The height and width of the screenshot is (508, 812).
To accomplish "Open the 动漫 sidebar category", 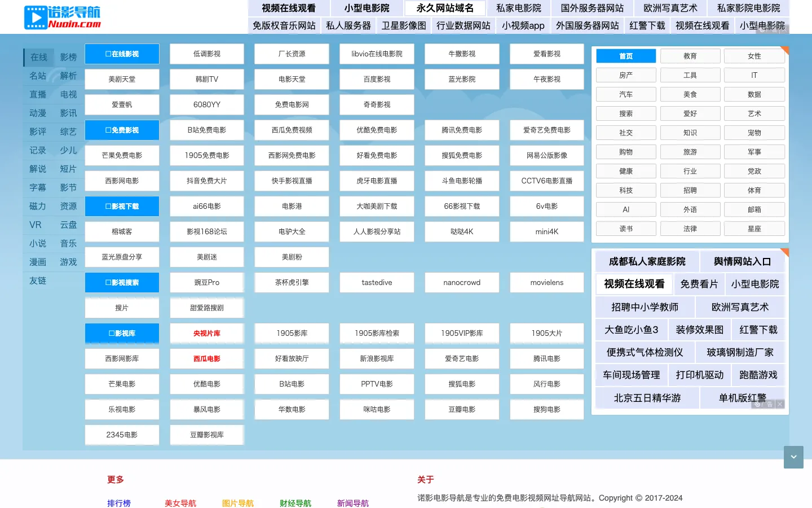I will point(38,113).
